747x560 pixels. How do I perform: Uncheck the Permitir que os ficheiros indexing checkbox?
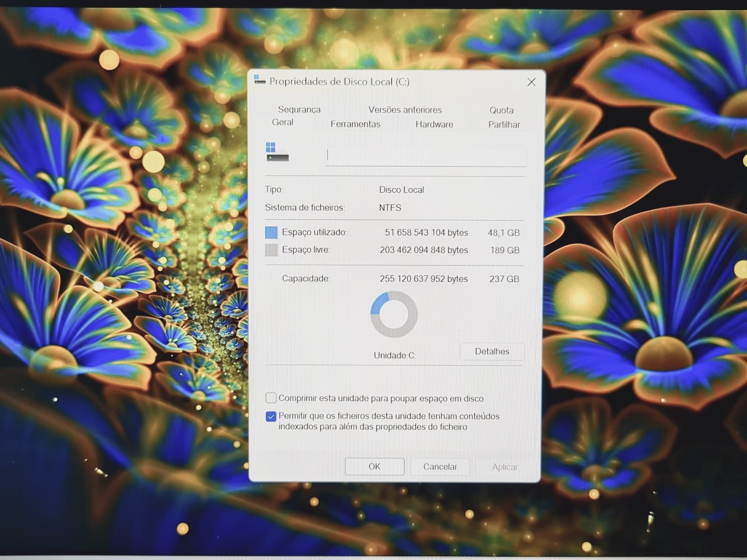coord(271,416)
